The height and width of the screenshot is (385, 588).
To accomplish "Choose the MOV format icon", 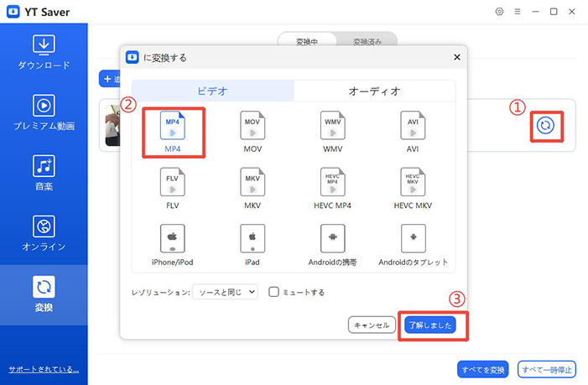I will tap(252, 126).
